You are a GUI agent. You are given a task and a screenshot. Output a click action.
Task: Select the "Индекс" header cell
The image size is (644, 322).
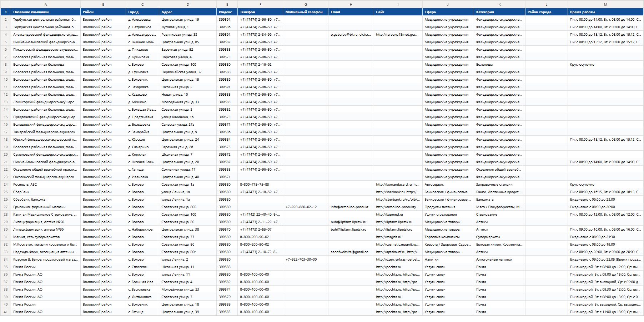[227, 12]
